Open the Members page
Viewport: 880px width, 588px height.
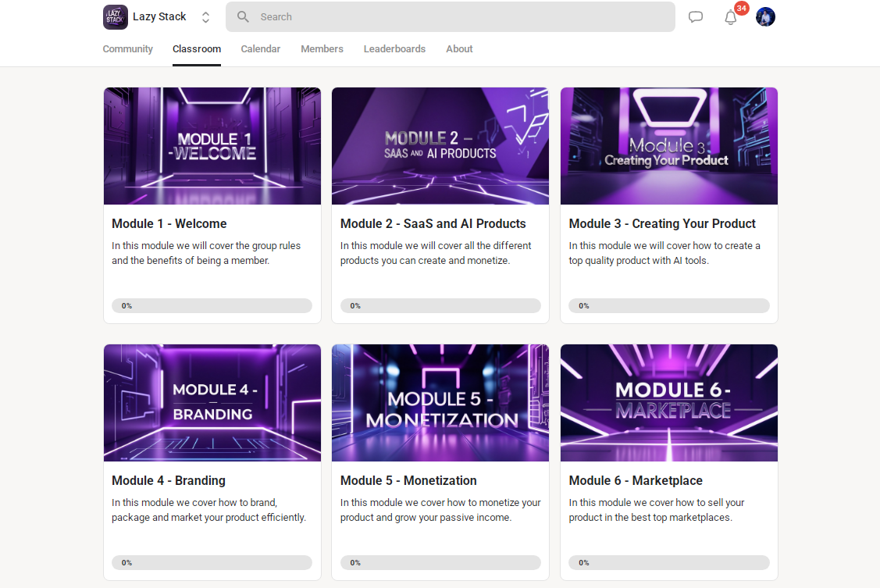pos(322,48)
